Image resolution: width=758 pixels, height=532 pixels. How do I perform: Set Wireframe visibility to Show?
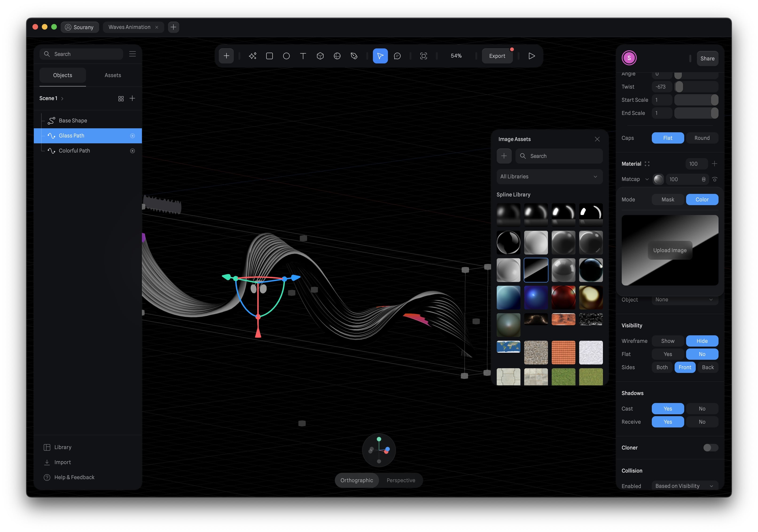pos(668,341)
